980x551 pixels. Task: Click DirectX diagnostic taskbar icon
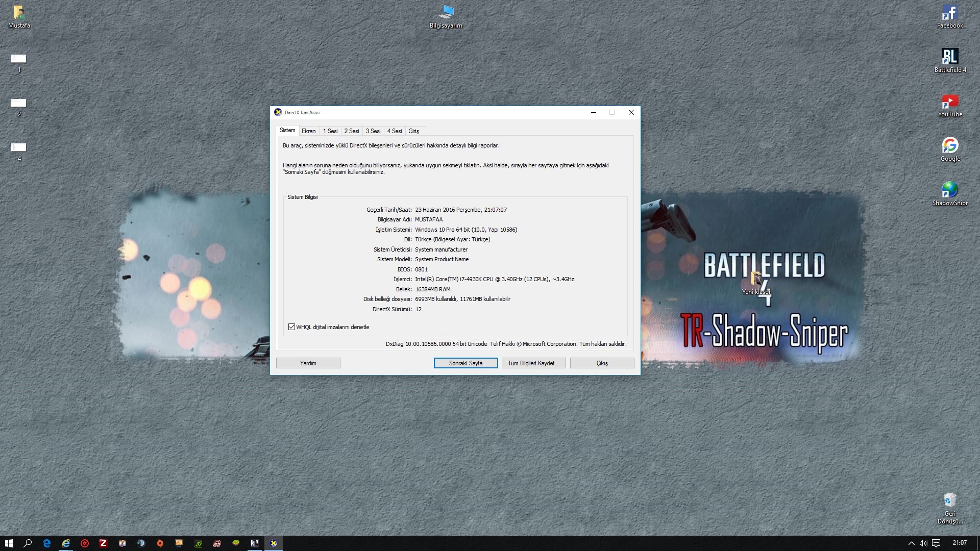point(274,543)
